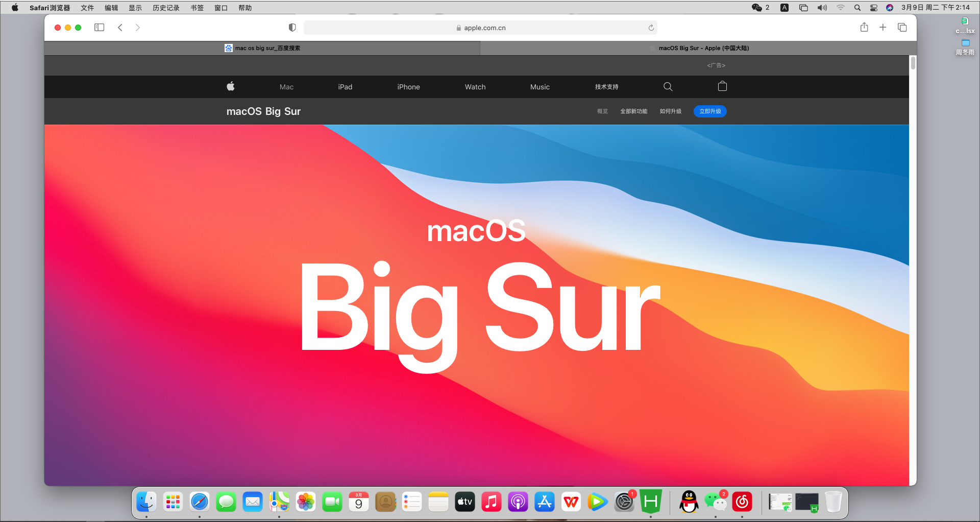
Task: Open System Preferences in the Dock
Action: [x=624, y=502]
